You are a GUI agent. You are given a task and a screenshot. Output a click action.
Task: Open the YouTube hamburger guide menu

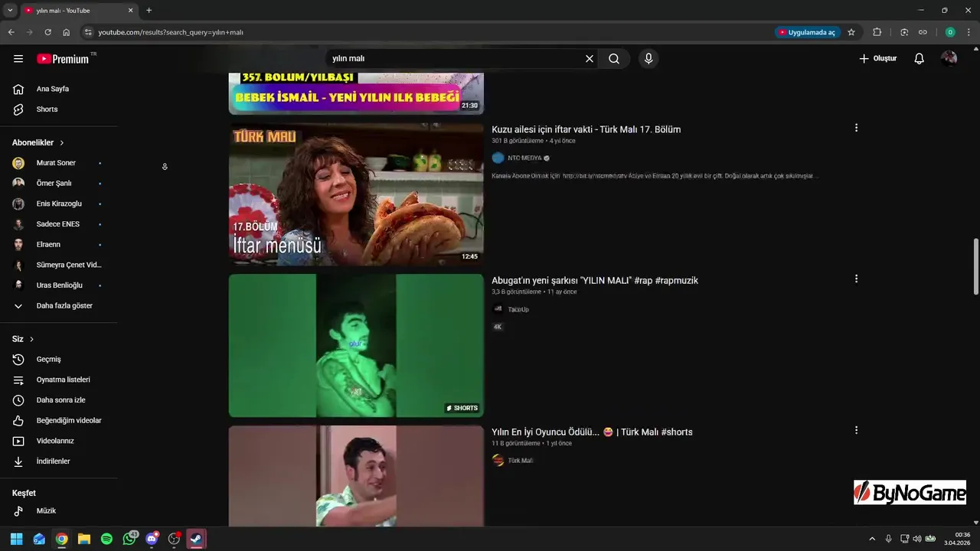coord(18,58)
